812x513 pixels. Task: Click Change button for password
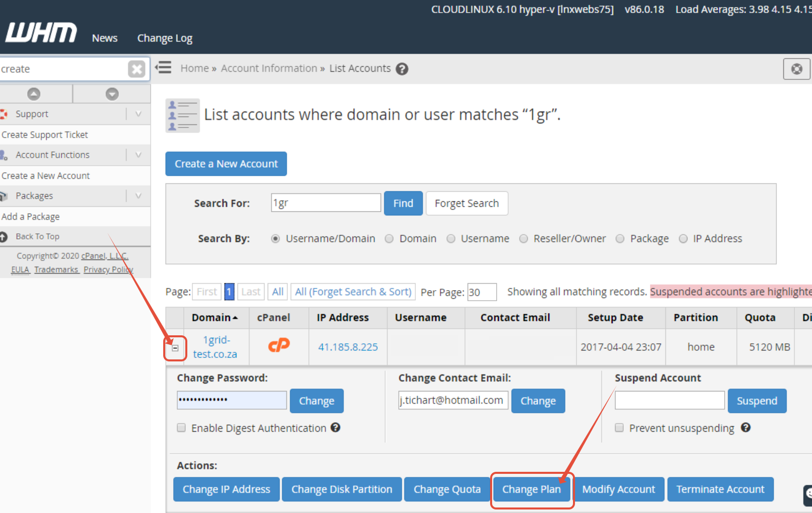317,401
